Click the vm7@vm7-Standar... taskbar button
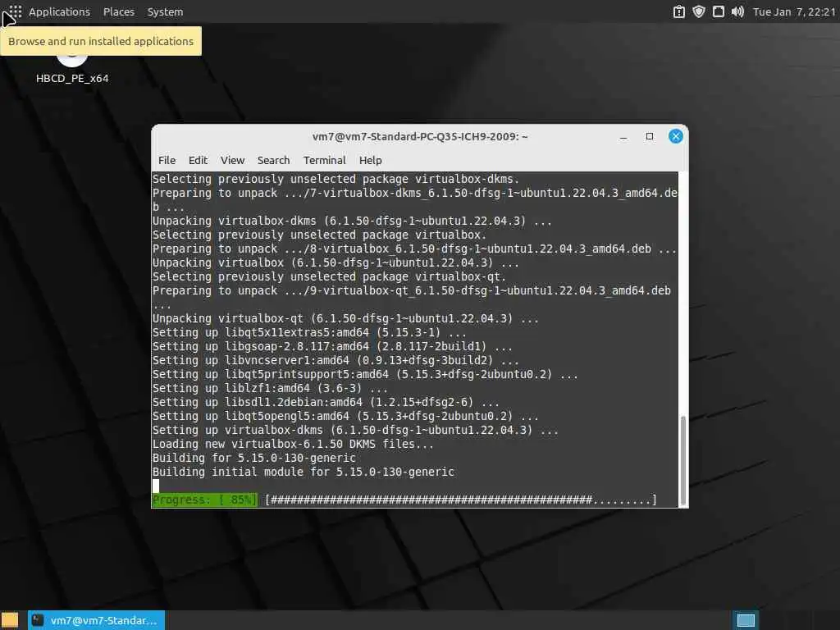The height and width of the screenshot is (630, 840). tap(97, 620)
